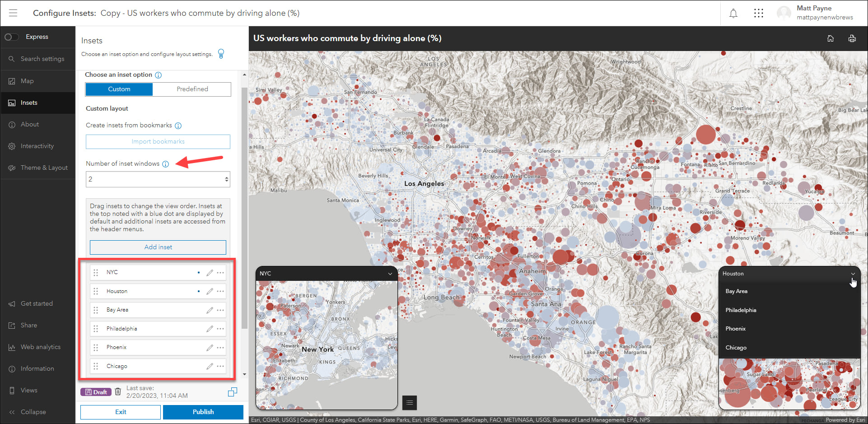Open the ellipsis menu for the Houston inset

point(220,291)
